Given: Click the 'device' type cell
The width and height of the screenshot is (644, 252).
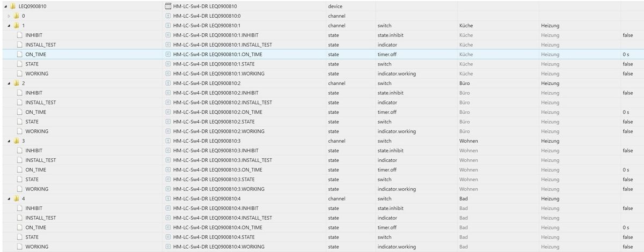Looking at the screenshot, I should (335, 6).
